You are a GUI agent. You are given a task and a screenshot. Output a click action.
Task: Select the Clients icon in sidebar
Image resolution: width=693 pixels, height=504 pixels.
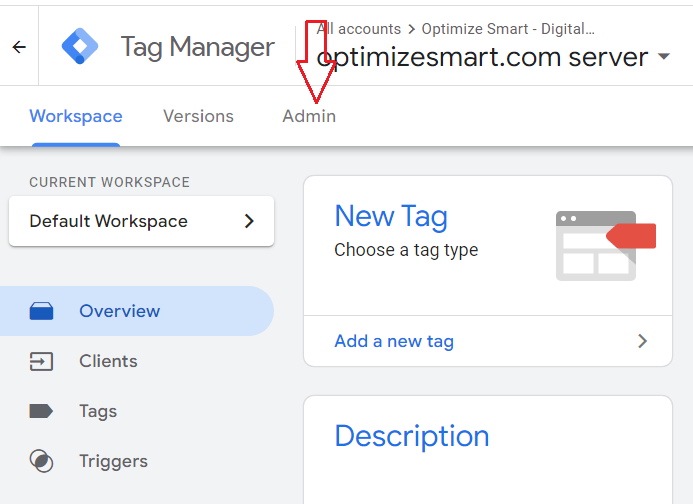point(41,362)
